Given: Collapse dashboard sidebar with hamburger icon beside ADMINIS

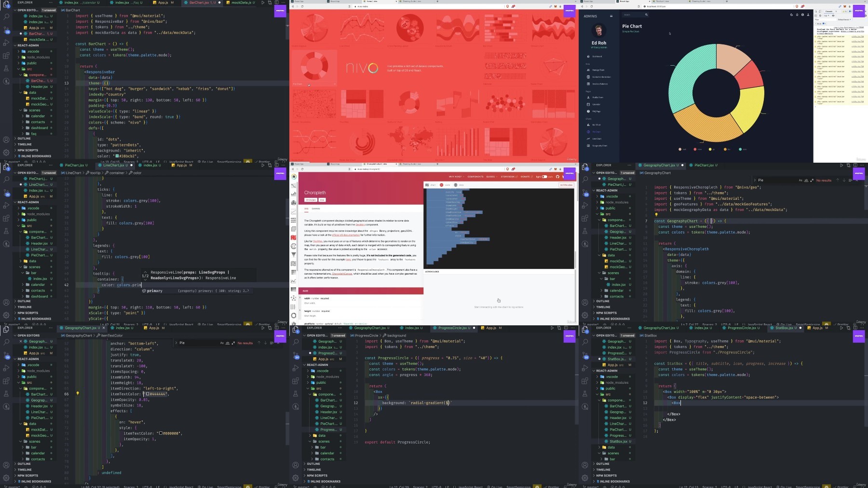Looking at the screenshot, I should (x=611, y=16).
